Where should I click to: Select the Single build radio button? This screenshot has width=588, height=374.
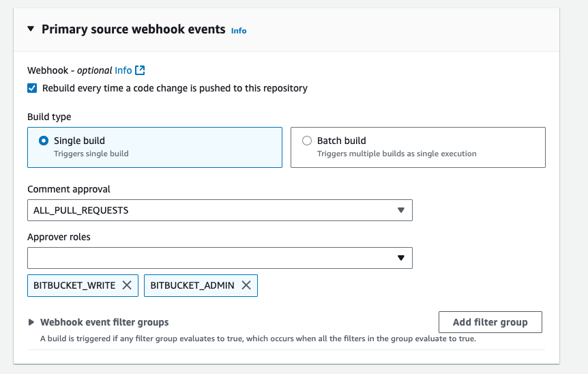[x=44, y=141]
